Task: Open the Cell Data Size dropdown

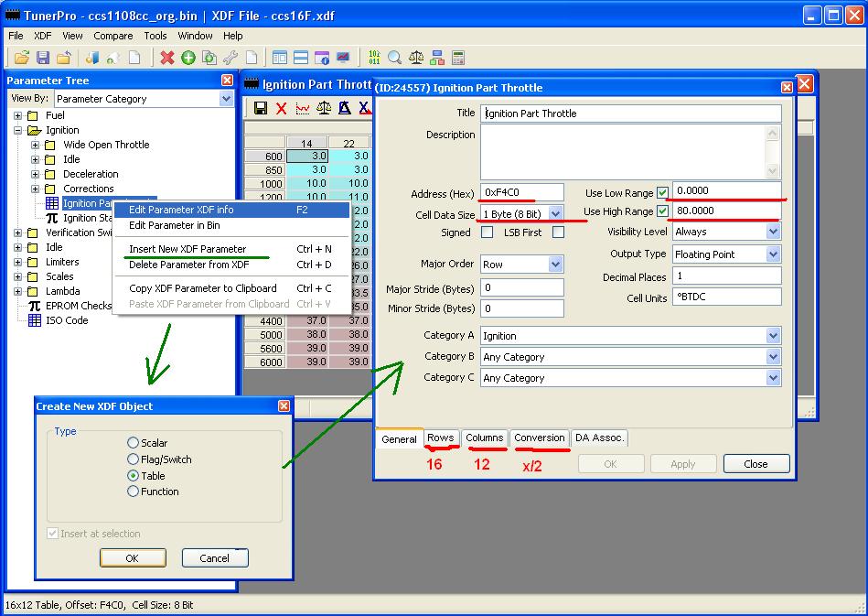Action: (x=555, y=214)
